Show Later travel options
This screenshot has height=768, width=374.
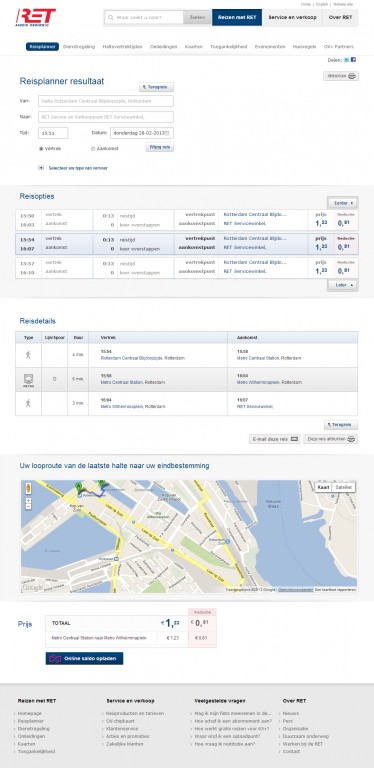pos(343,285)
